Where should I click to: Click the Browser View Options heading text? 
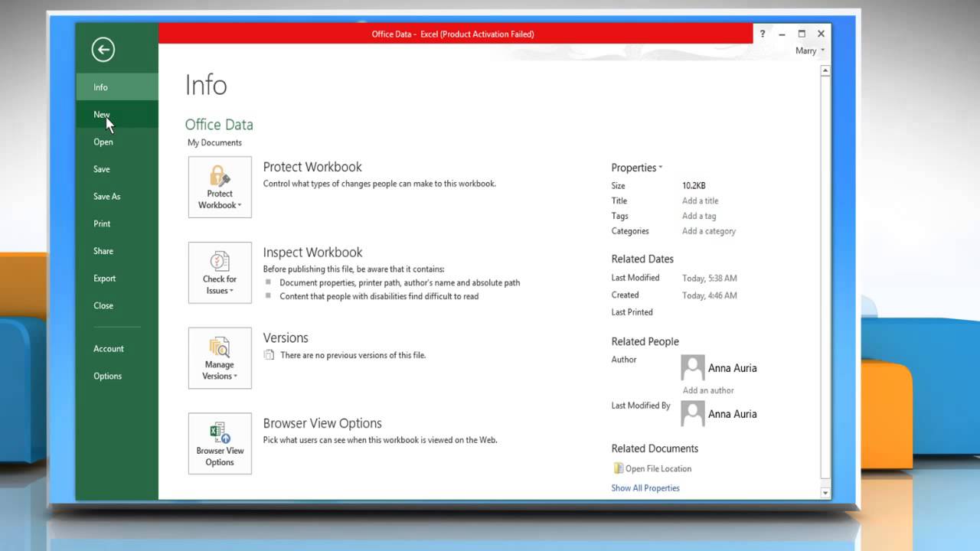[x=322, y=423]
